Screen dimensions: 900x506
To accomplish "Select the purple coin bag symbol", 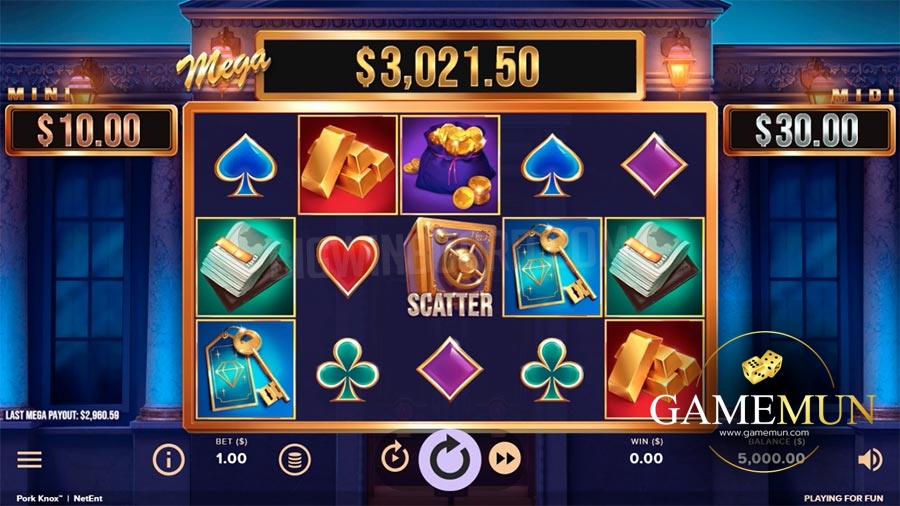I will click(x=450, y=165).
